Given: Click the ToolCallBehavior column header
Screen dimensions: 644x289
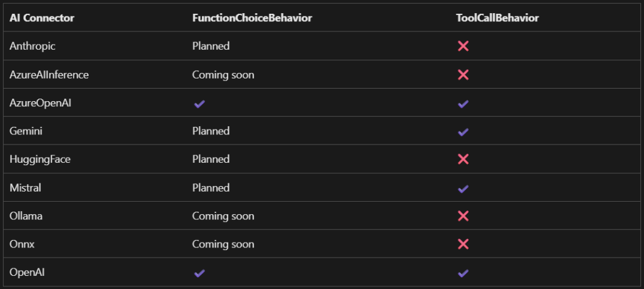Looking at the screenshot, I should point(497,18).
